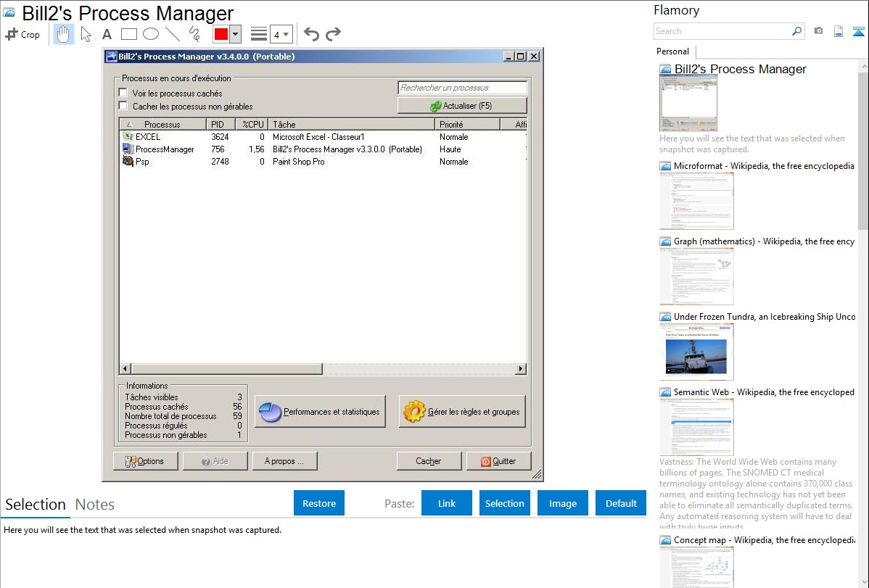
Task: Activate the hand pan tool
Action: click(x=64, y=34)
